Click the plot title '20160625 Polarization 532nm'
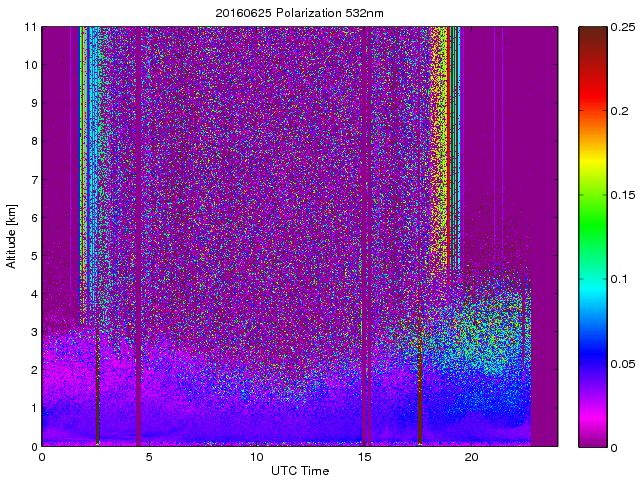 click(x=299, y=12)
